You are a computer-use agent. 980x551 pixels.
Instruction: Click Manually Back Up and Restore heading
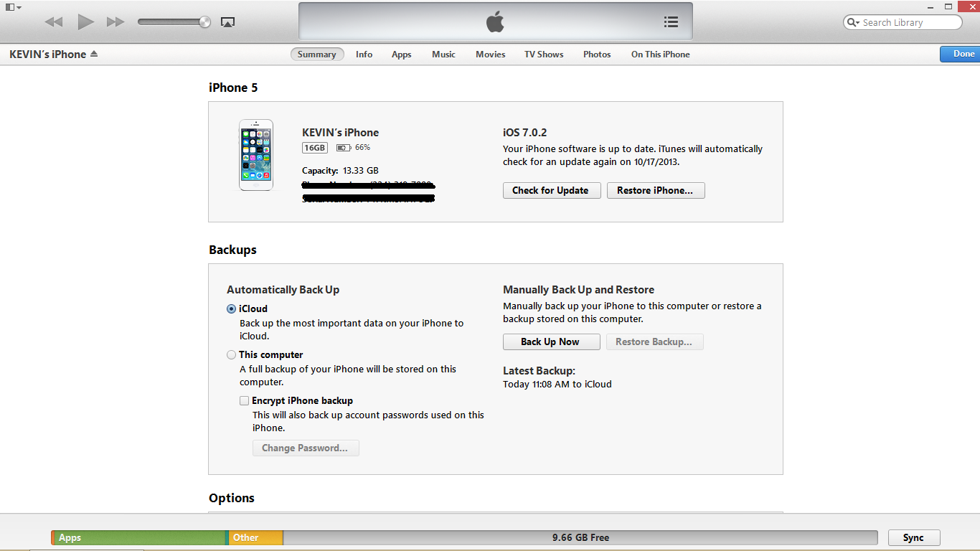[x=579, y=290]
